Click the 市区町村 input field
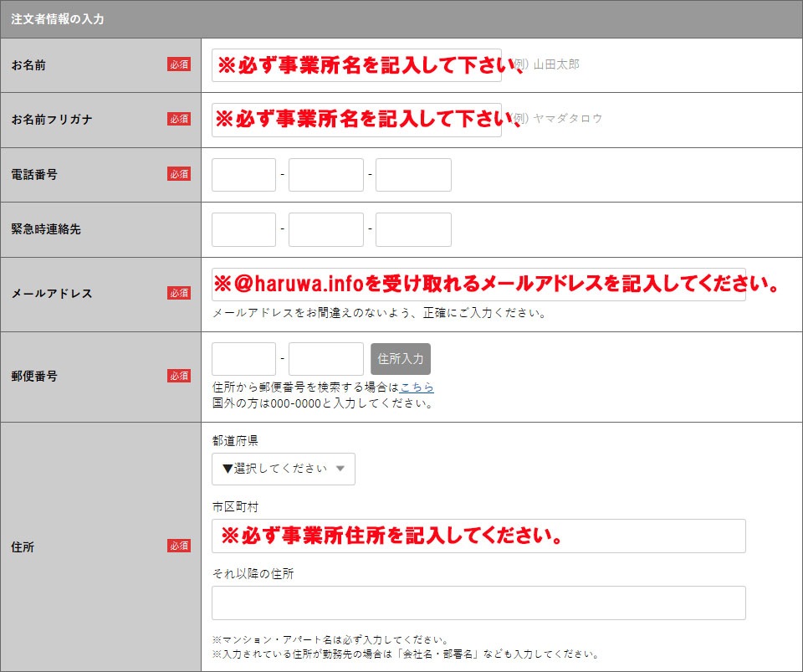Viewport: 803px width, 672px height. [x=478, y=536]
